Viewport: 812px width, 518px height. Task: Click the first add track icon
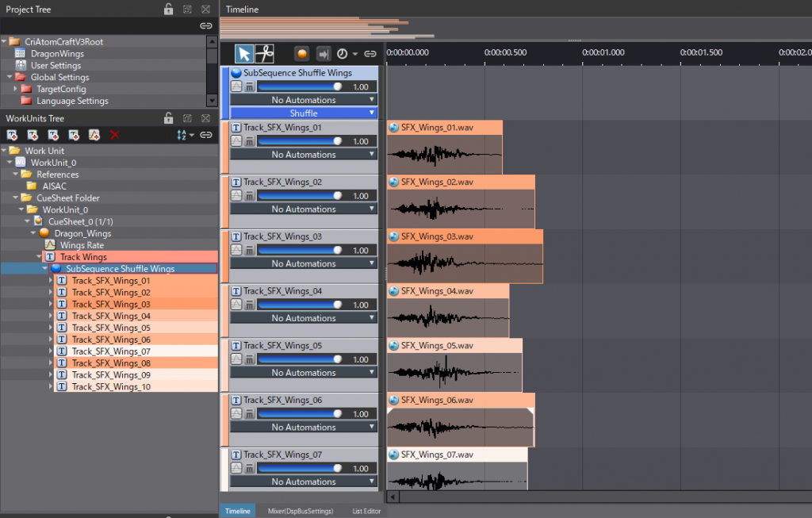point(12,135)
